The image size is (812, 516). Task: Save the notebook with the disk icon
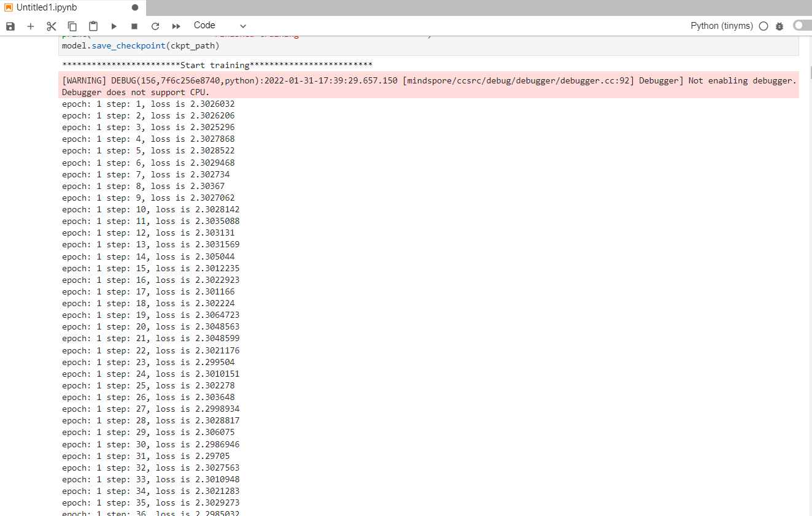click(10, 26)
